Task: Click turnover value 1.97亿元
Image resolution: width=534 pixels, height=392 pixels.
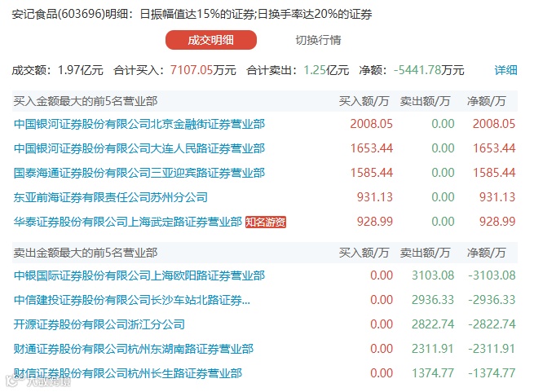Action: coord(81,70)
